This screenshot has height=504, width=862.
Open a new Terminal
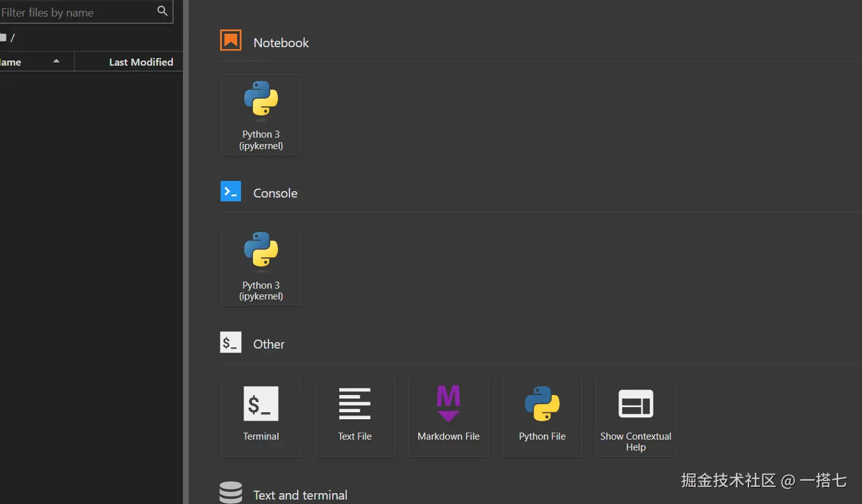261,416
